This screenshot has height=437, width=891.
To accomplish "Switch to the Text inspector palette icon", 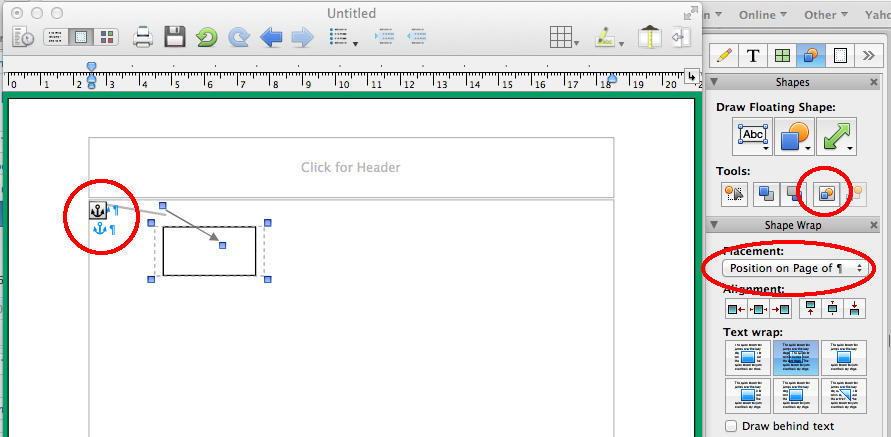I will [753, 55].
